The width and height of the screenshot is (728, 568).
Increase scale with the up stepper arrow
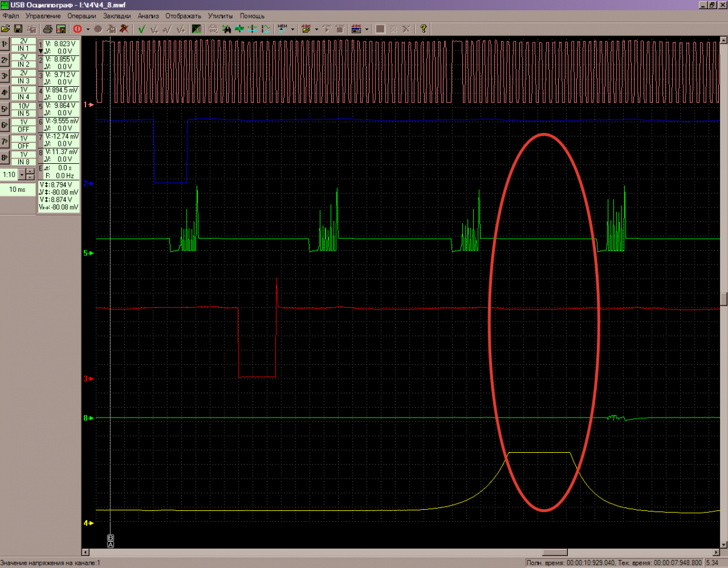(30, 172)
